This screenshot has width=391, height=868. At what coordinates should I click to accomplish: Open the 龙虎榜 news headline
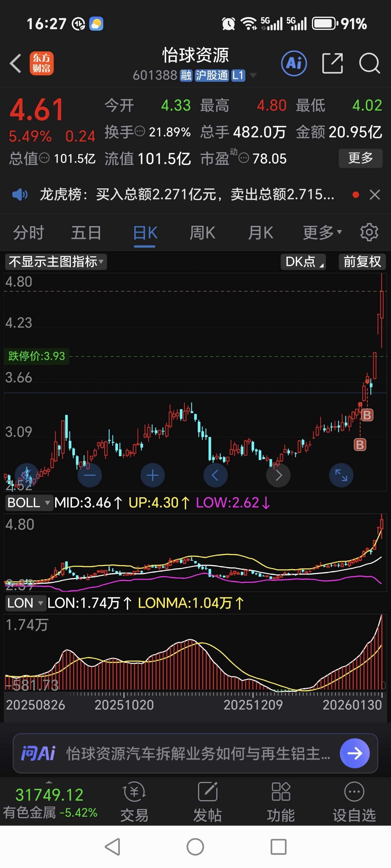[187, 195]
